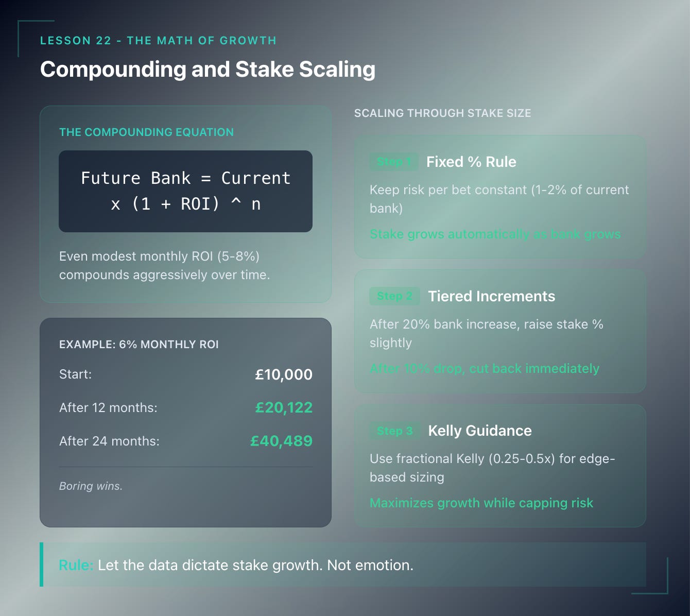This screenshot has height=616, width=690.
Task: Click the £10,000 start value
Action: (x=284, y=374)
